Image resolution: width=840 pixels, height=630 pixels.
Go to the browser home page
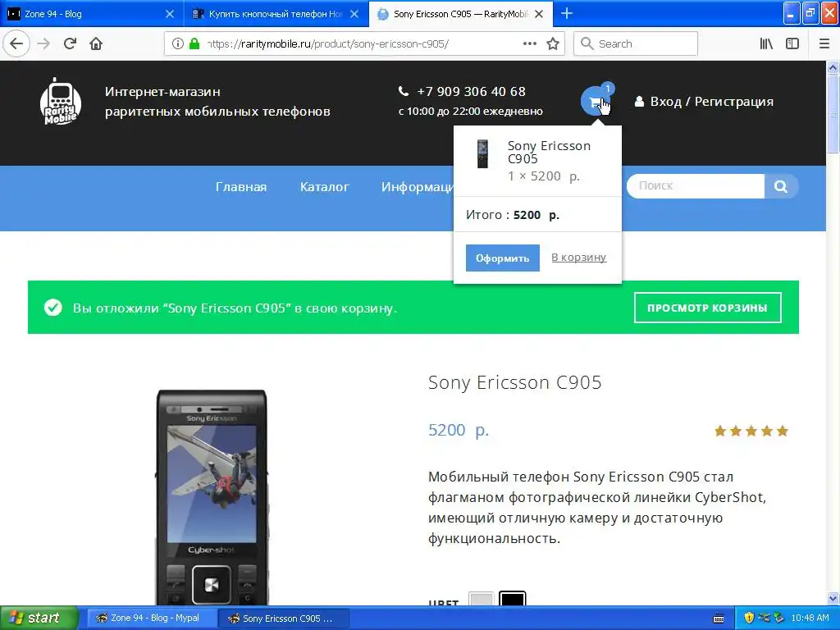96,43
